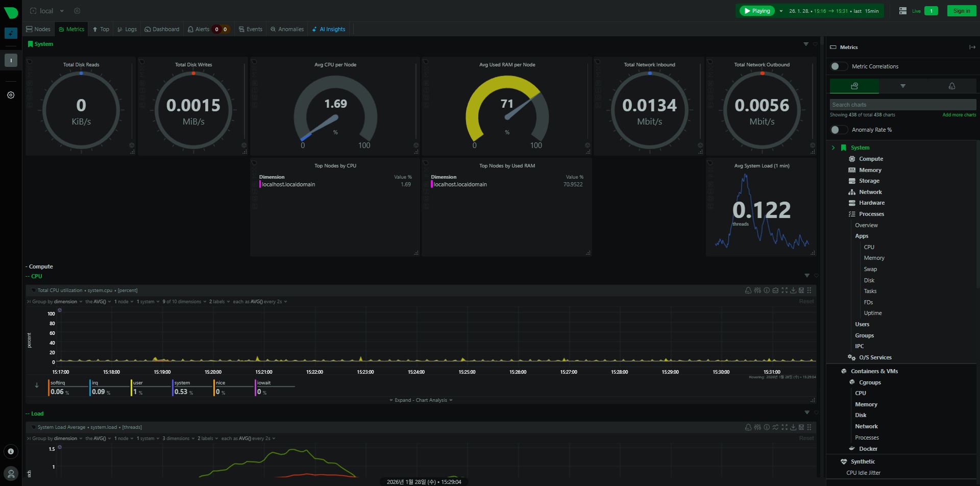980x486 pixels.
Task: Open the user profile icon in left sidebar
Action: click(x=11, y=473)
